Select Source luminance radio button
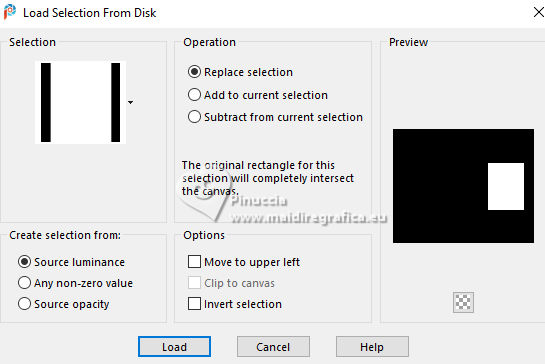This screenshot has width=545, height=364. pos(24,262)
